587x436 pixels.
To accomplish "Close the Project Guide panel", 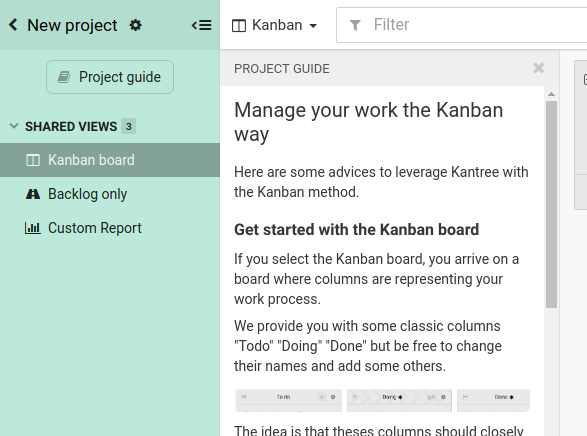I will pos(538,68).
